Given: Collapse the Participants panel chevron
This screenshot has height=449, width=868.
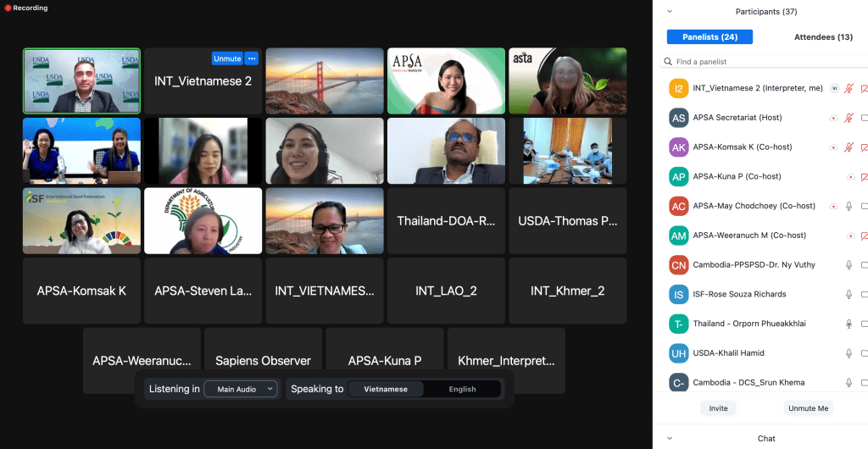Looking at the screenshot, I should (670, 12).
